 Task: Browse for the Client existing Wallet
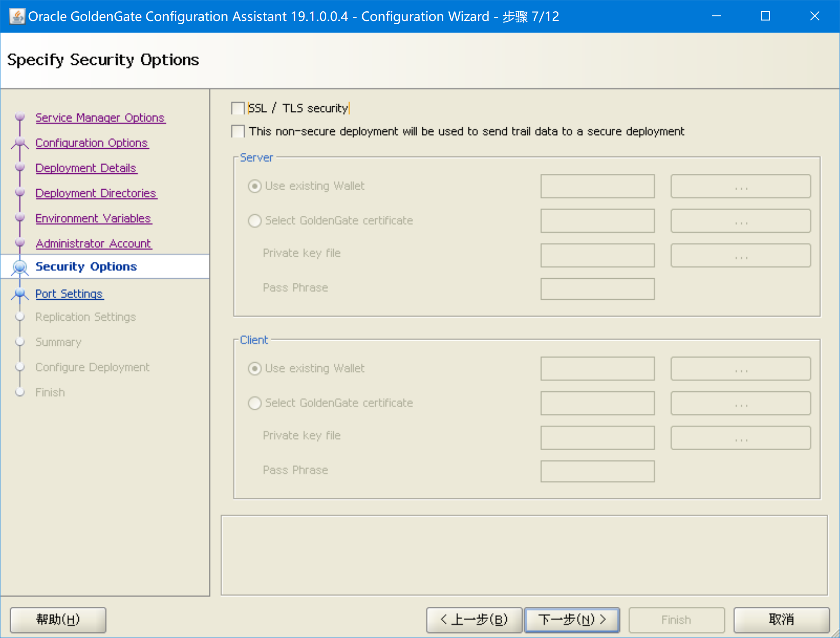point(741,369)
